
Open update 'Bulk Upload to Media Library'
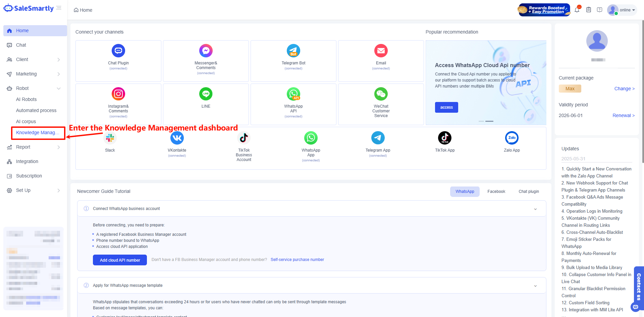pyautogui.click(x=592, y=268)
